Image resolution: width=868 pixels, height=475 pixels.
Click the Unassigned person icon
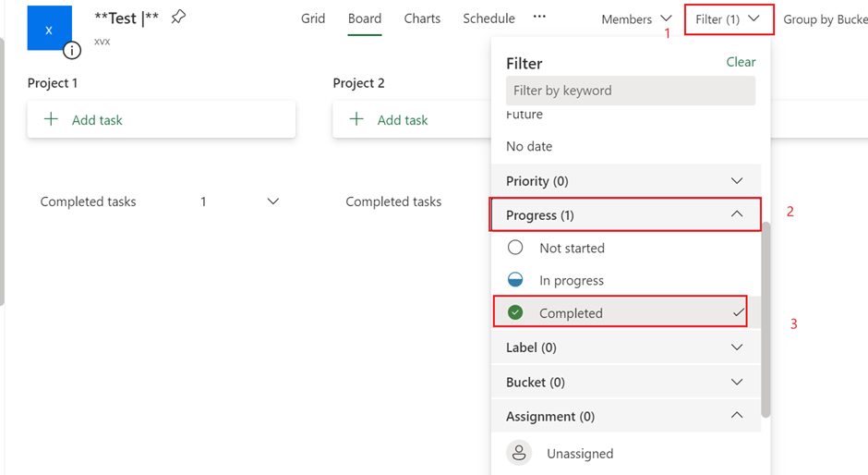point(520,453)
